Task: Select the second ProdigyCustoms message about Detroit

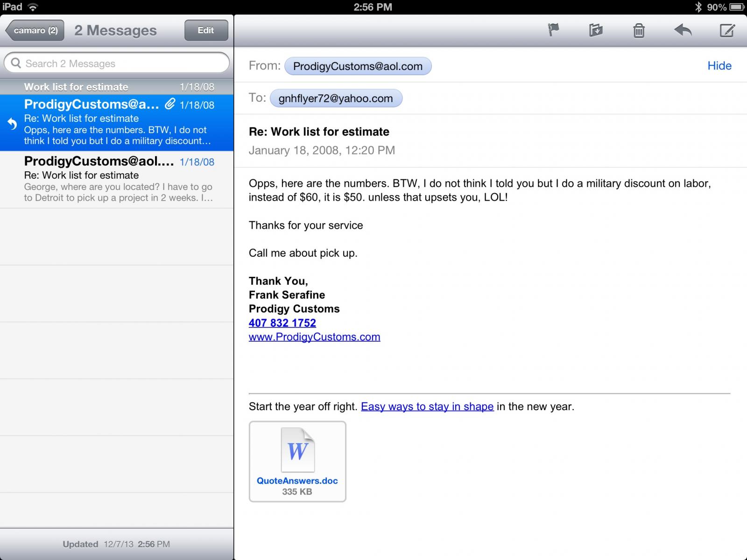Action: click(117, 180)
